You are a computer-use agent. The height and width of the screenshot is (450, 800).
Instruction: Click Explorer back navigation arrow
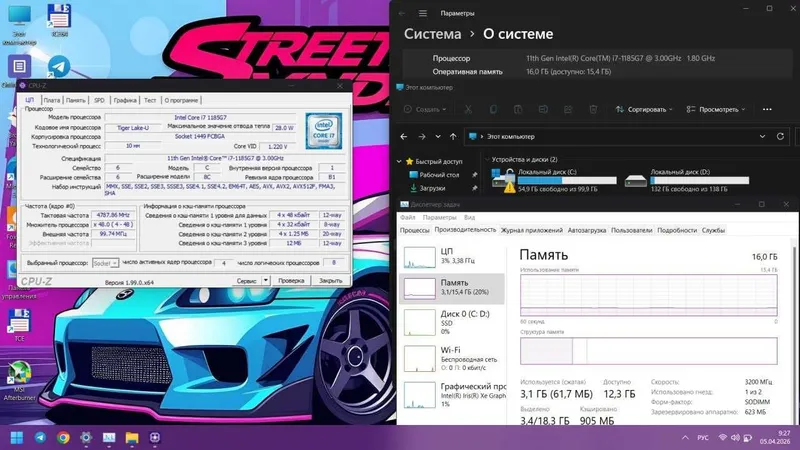[x=404, y=137]
